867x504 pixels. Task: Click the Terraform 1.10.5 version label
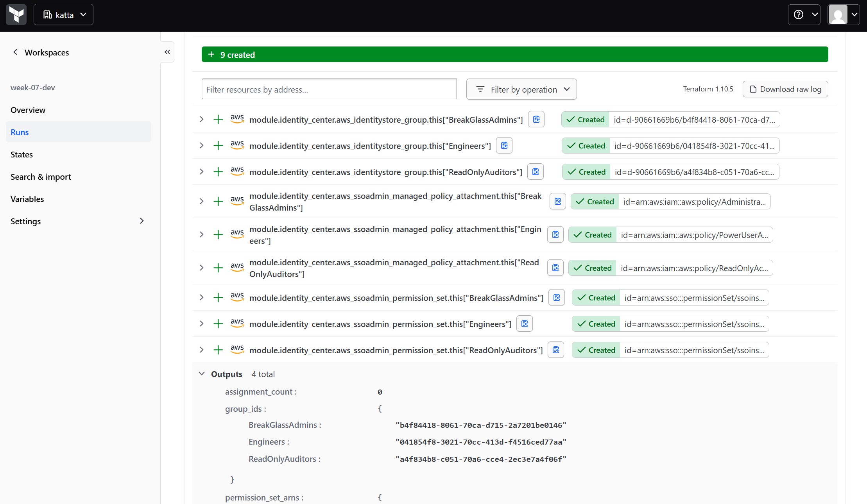click(708, 89)
